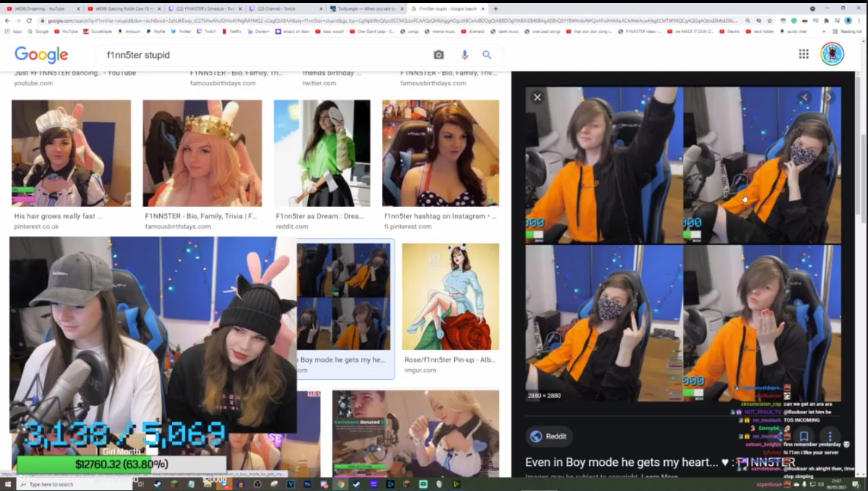Open Chrome from the Windows taskbar
This screenshot has height=491, width=868.
coord(340,484)
